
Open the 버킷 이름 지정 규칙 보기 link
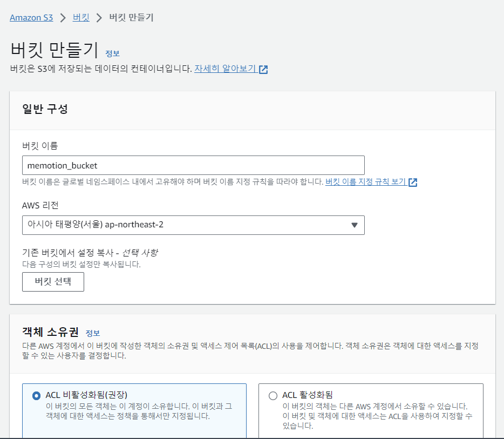click(366, 182)
